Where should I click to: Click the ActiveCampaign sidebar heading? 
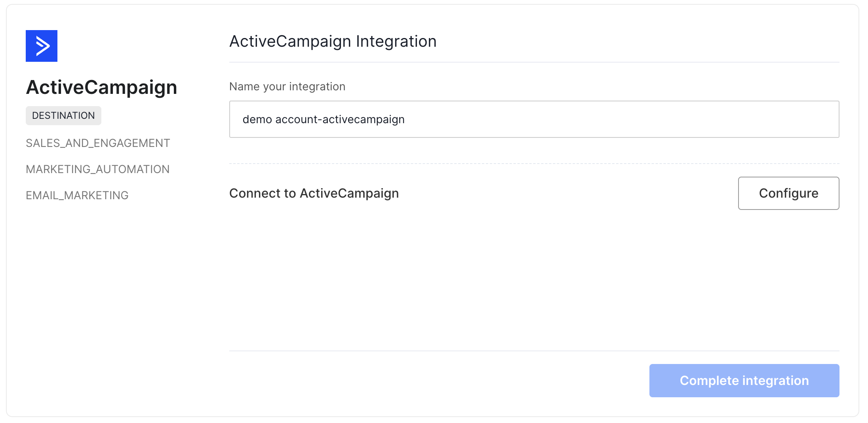(x=101, y=87)
